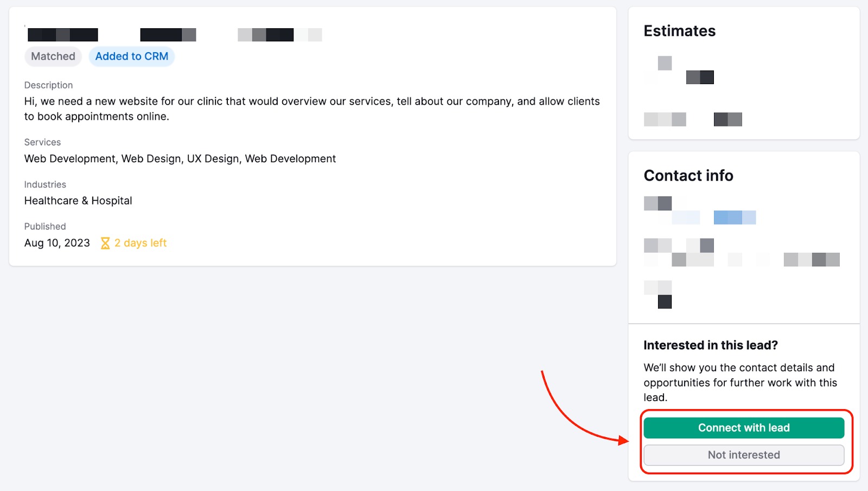This screenshot has height=491, width=868.
Task: Click the Added to CRM badge
Action: (x=131, y=56)
